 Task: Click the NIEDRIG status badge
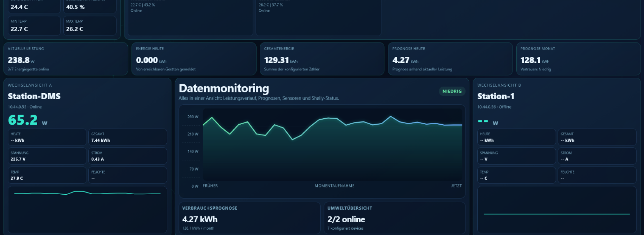click(x=452, y=91)
